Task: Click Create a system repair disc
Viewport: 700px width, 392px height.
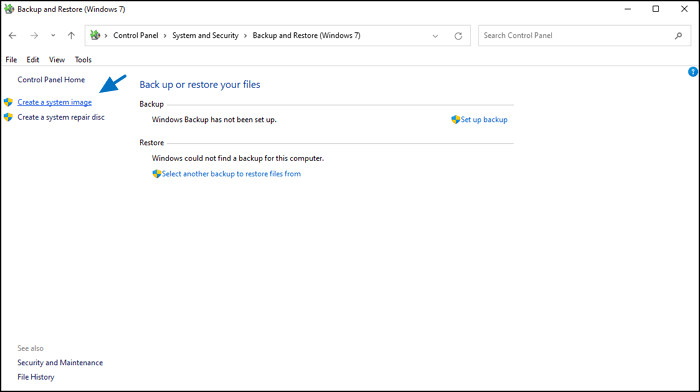Action: (x=61, y=117)
